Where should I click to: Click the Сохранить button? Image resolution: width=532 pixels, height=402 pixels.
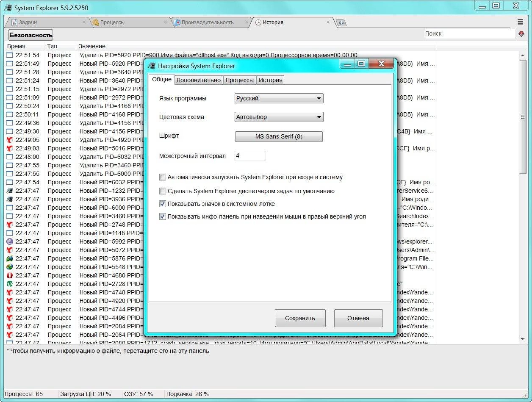click(300, 318)
